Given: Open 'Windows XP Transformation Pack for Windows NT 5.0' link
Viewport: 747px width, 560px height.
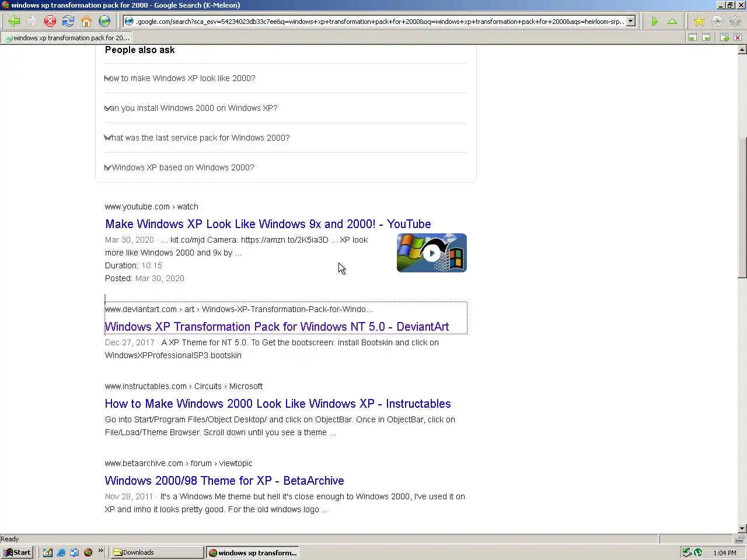Looking at the screenshot, I should coord(277,327).
